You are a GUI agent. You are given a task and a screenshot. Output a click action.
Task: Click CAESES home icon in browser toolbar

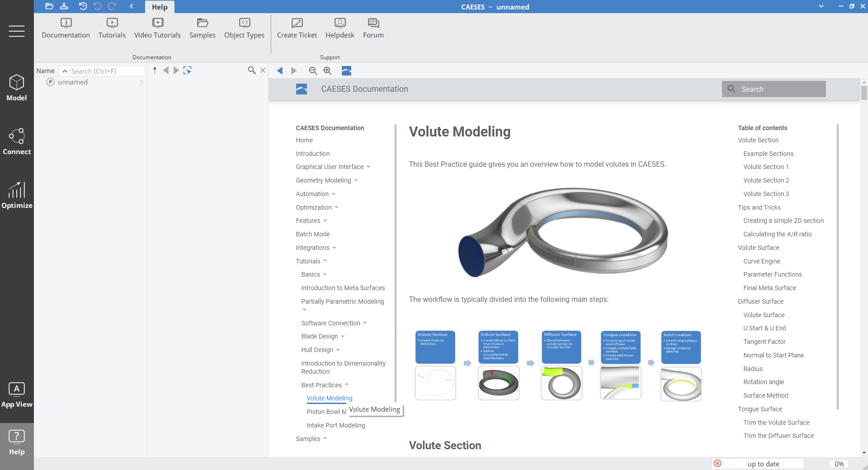(x=346, y=70)
